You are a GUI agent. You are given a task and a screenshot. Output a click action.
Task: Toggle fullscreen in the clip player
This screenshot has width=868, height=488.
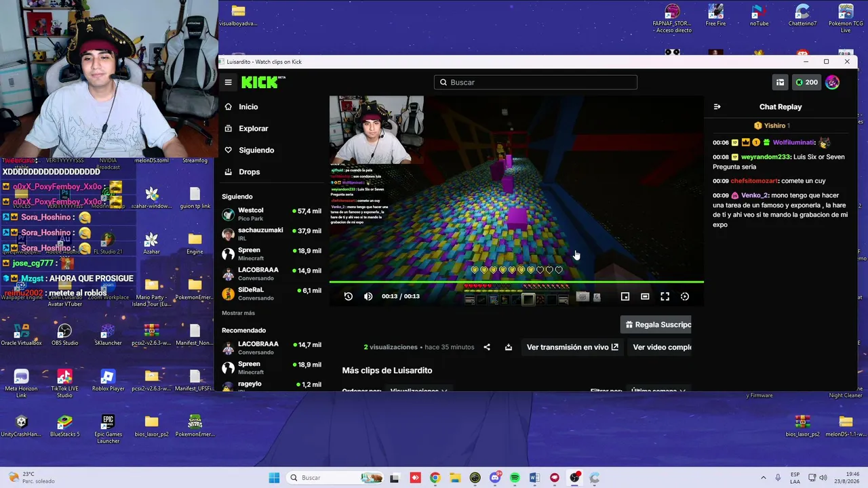(x=665, y=296)
